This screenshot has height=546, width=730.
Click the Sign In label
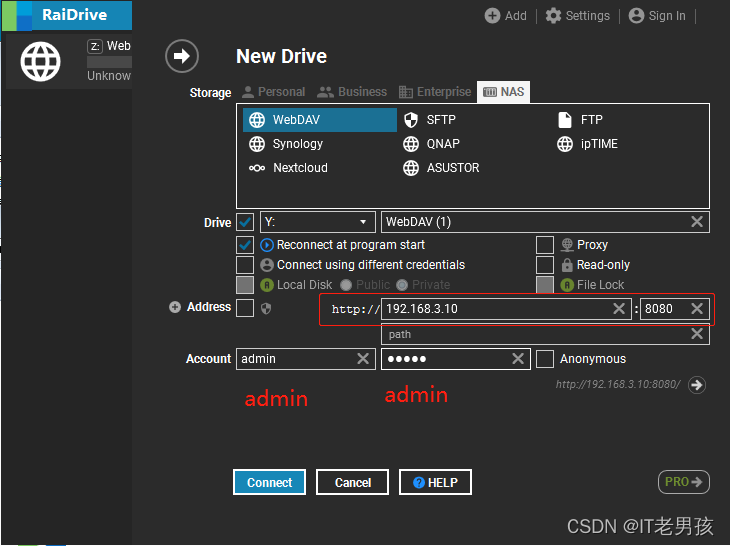click(667, 16)
